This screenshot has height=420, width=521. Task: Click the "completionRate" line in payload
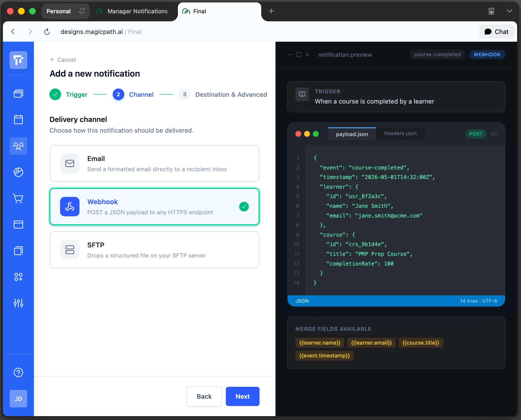360,264
